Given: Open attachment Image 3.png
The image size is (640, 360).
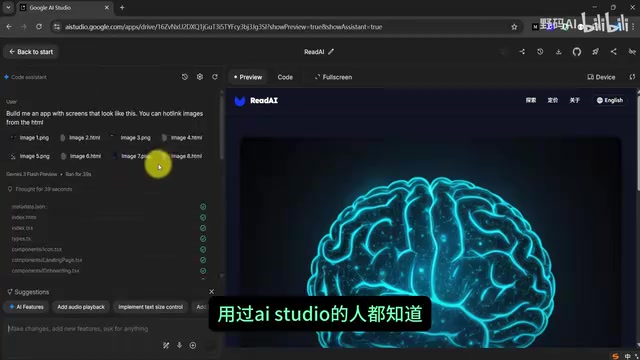Looking at the screenshot, I should coord(131,138).
